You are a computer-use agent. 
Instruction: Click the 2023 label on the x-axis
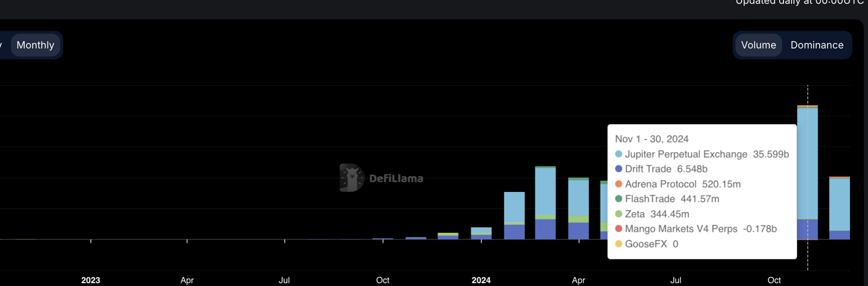pyautogui.click(x=91, y=280)
